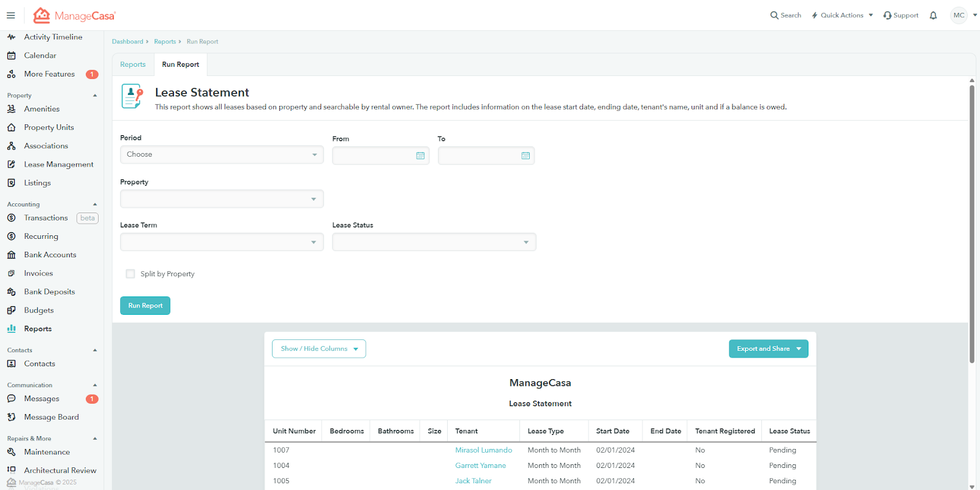980x490 pixels.
Task: Click the Bank Accounts building icon
Action: tap(11, 255)
